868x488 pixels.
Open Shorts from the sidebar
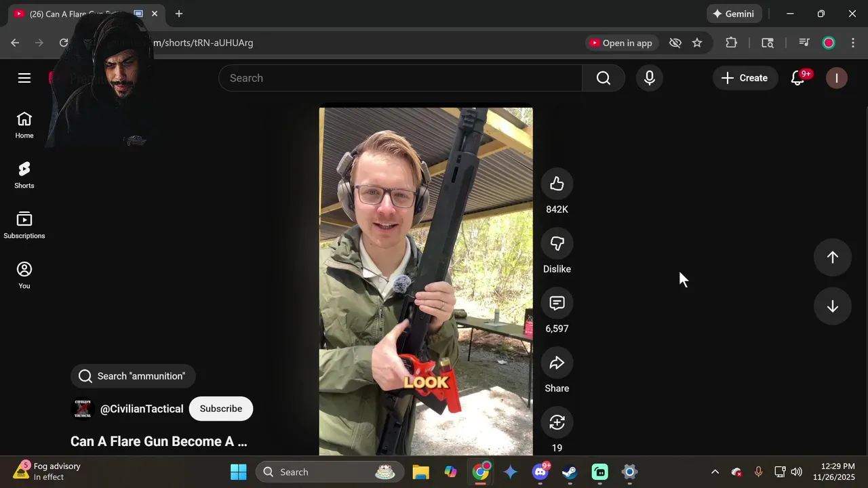point(24,176)
